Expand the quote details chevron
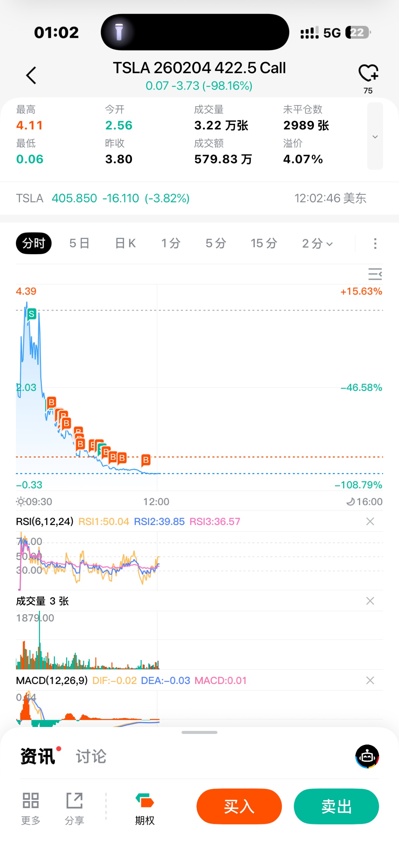 tap(375, 136)
